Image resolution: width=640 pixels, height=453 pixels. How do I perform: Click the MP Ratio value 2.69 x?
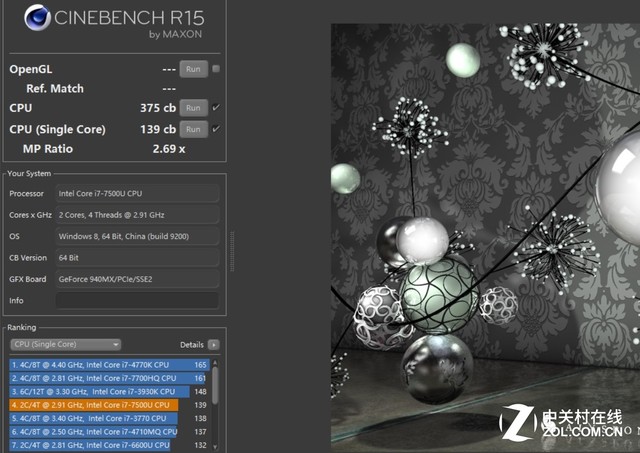pos(169,149)
